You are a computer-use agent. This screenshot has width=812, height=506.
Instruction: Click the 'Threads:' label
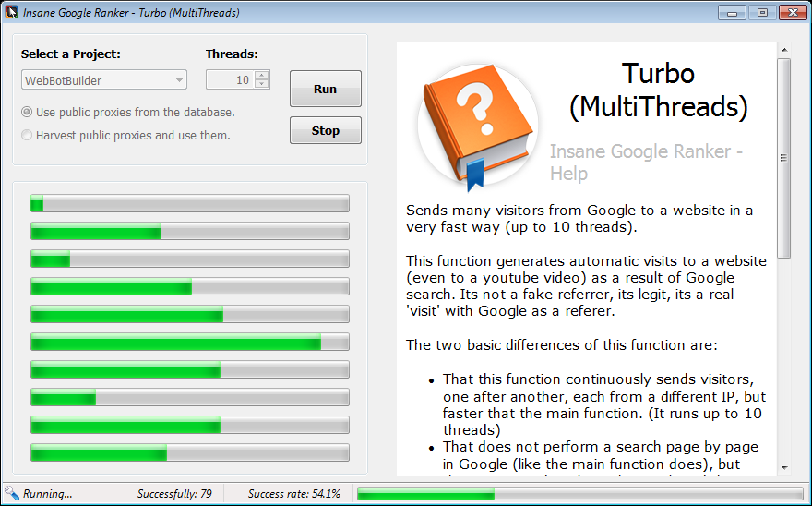[232, 54]
